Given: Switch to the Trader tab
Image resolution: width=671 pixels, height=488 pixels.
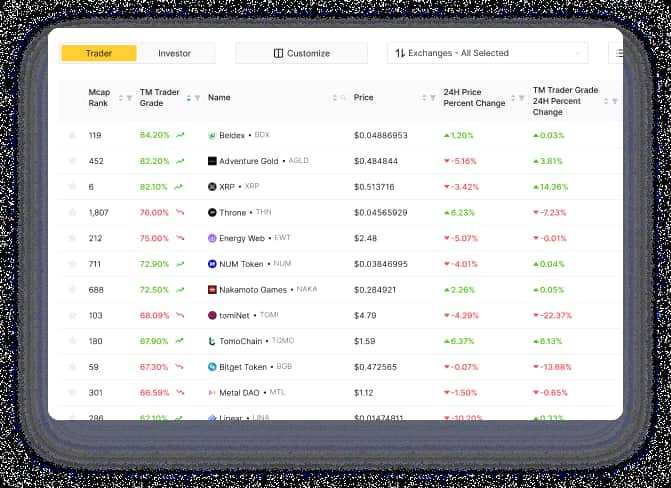Looking at the screenshot, I should (x=99, y=54).
